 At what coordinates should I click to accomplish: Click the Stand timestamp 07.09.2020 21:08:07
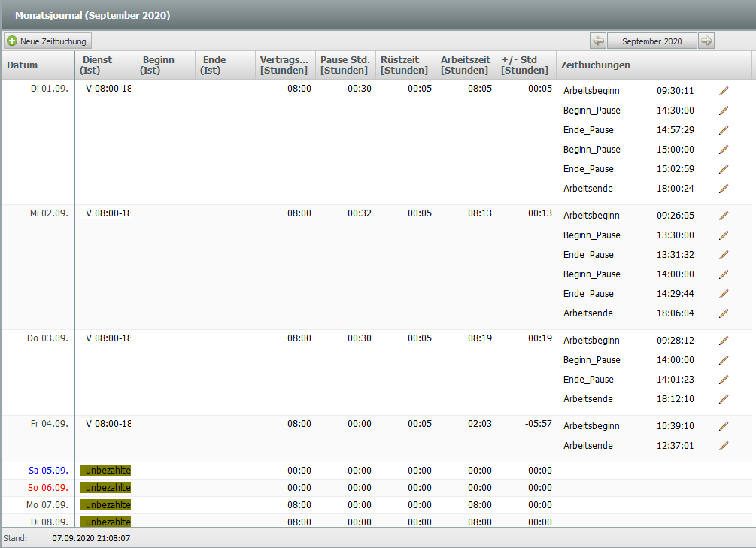91,538
